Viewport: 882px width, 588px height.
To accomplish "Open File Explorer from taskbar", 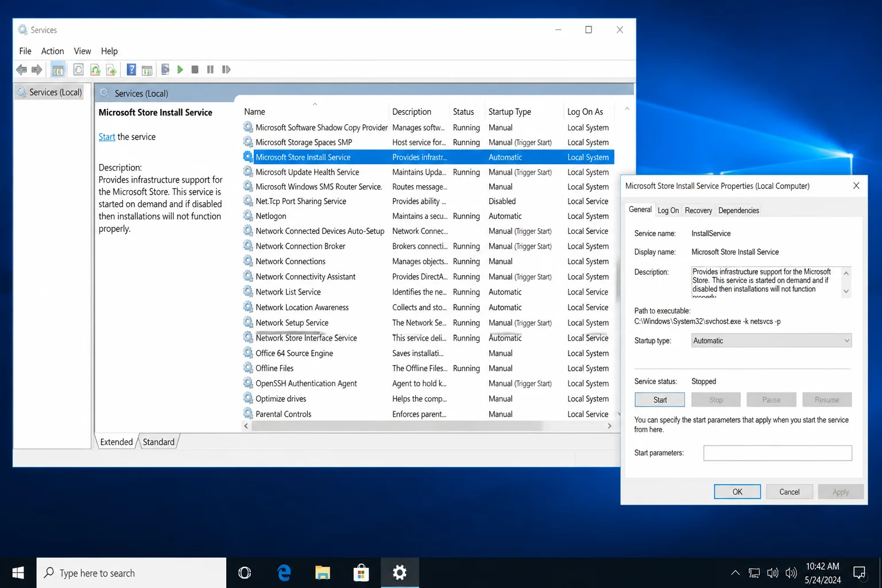I will (323, 572).
